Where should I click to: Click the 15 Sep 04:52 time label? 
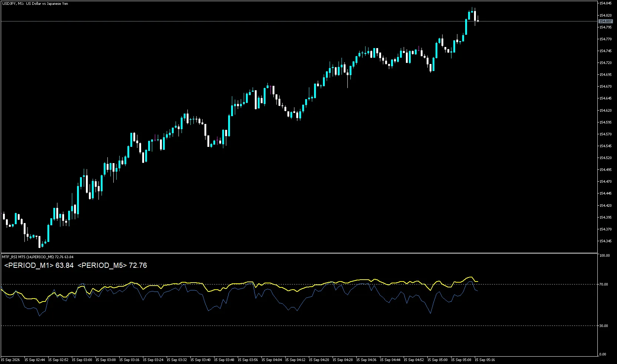414,360
